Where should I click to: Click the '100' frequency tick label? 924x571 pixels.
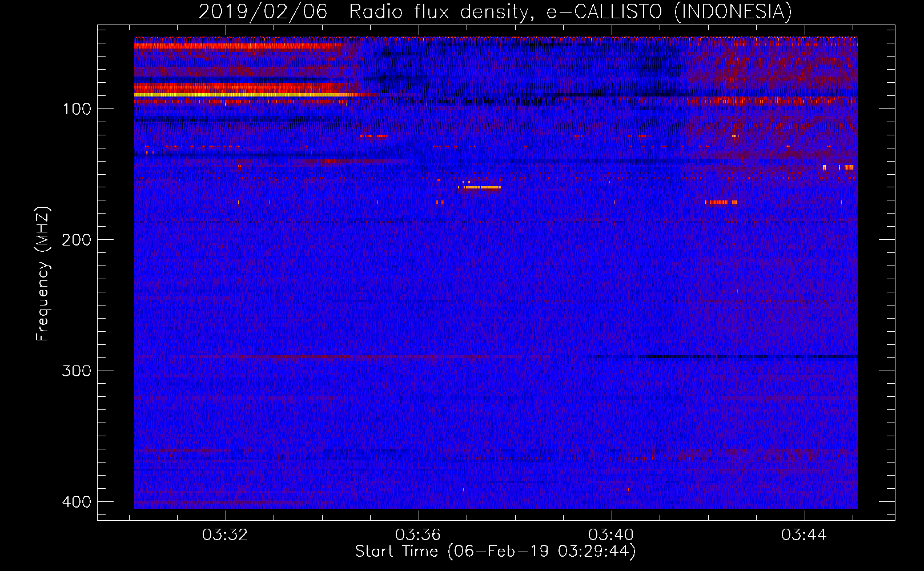[x=77, y=109]
